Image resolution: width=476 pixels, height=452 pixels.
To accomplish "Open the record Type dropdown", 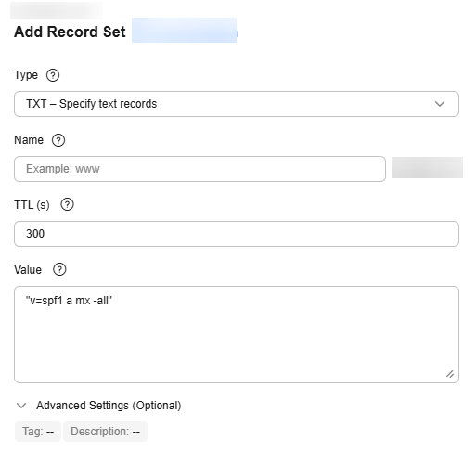I will coord(237,104).
